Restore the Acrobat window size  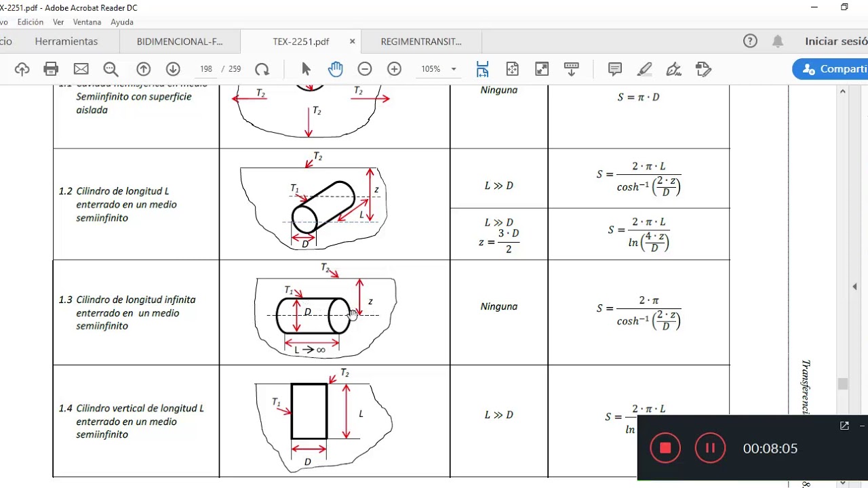pyautogui.click(x=844, y=7)
